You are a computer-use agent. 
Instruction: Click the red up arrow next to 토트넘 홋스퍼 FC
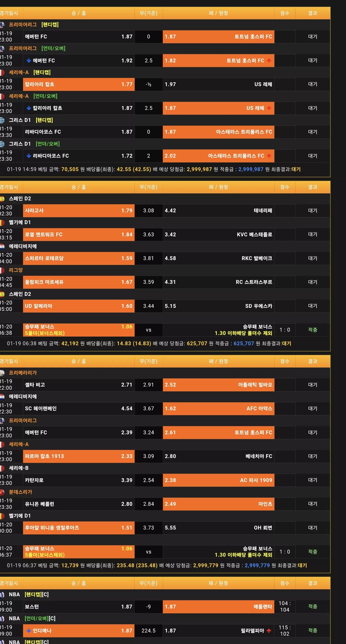pos(269,60)
